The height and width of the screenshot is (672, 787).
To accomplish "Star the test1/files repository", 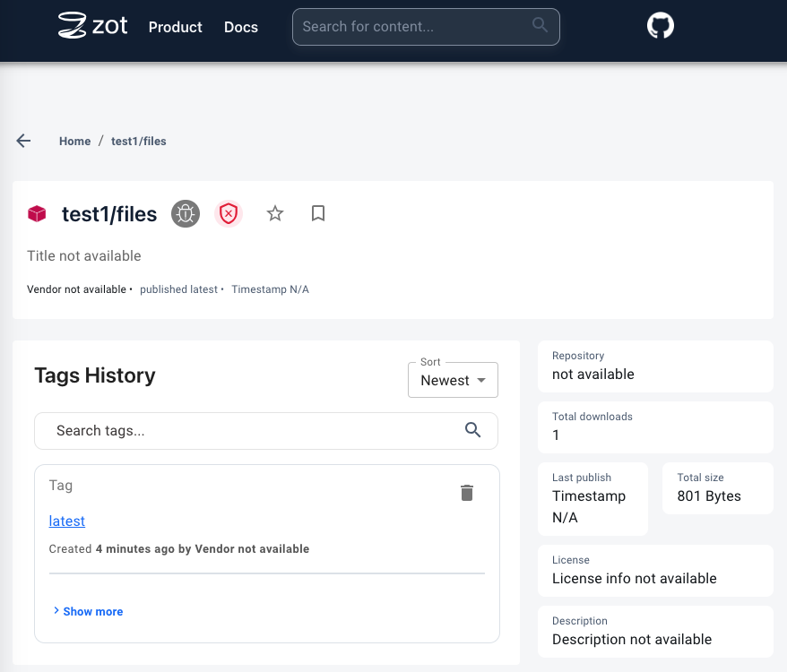I will (275, 213).
